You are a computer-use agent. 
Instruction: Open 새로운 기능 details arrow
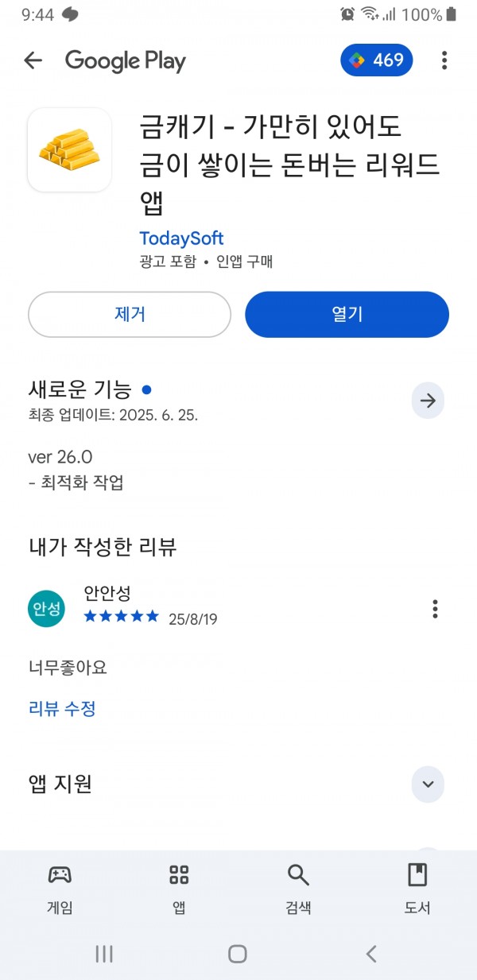click(428, 401)
